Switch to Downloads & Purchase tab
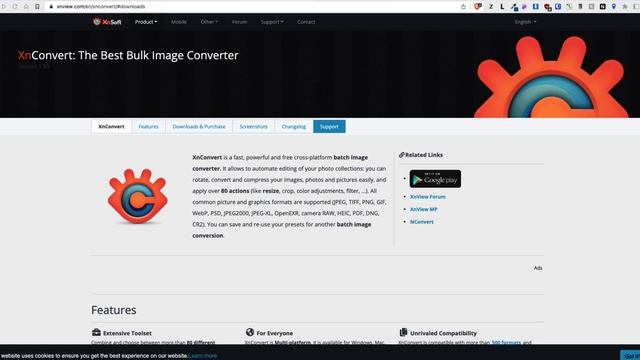640x360 pixels. (x=199, y=127)
